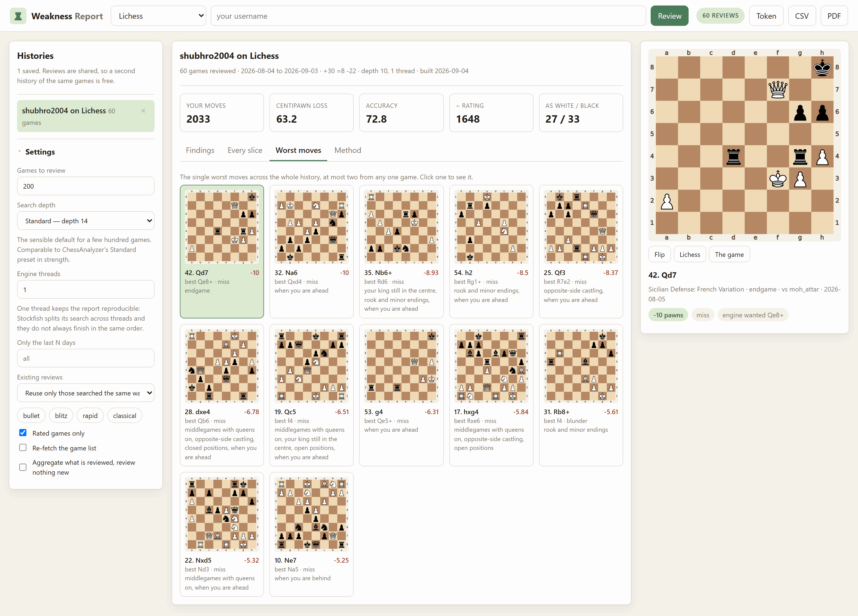
Task: Switch to the Every slice tab
Action: point(245,150)
